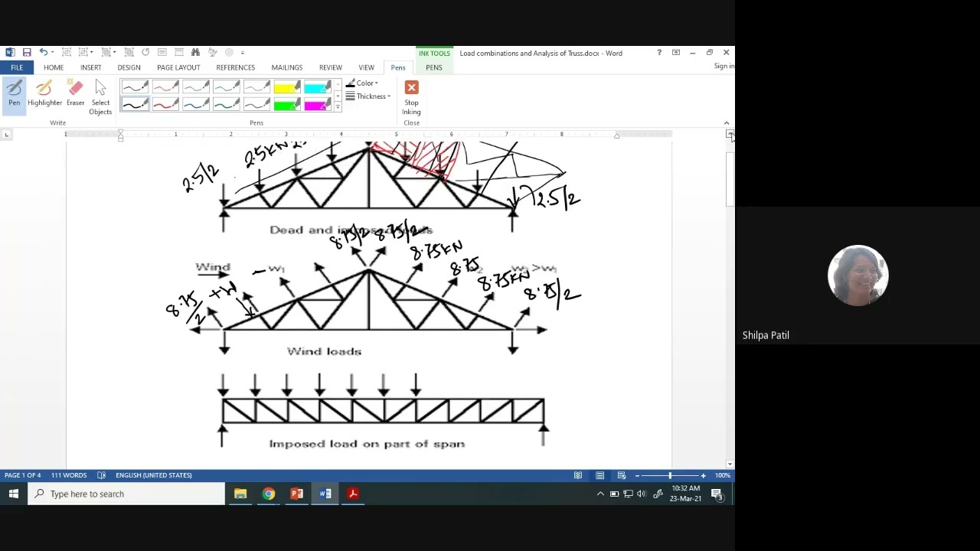Pick the thin red pen in top row
Screen dimensions: 980x551
165,87
